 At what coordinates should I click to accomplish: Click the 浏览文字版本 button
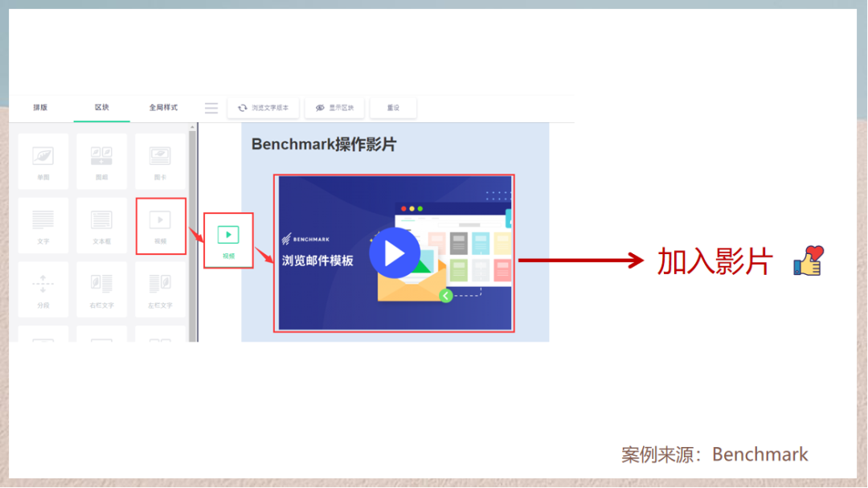pyautogui.click(x=264, y=108)
